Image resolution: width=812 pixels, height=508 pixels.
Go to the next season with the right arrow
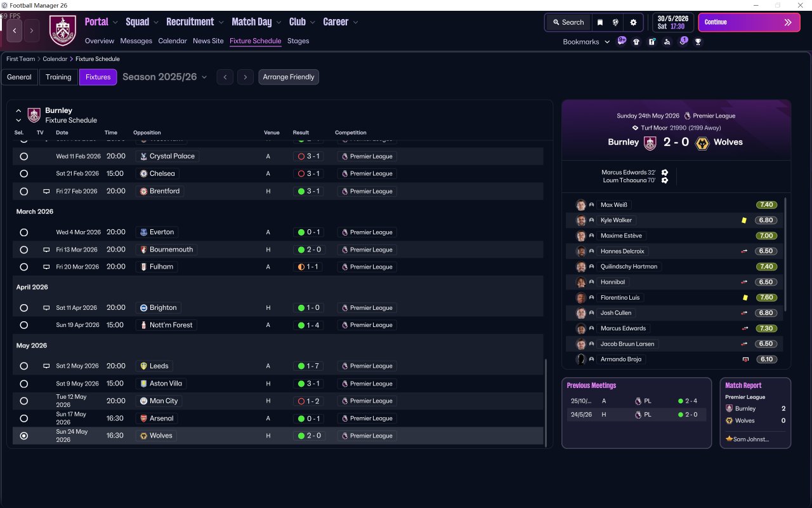pos(246,77)
